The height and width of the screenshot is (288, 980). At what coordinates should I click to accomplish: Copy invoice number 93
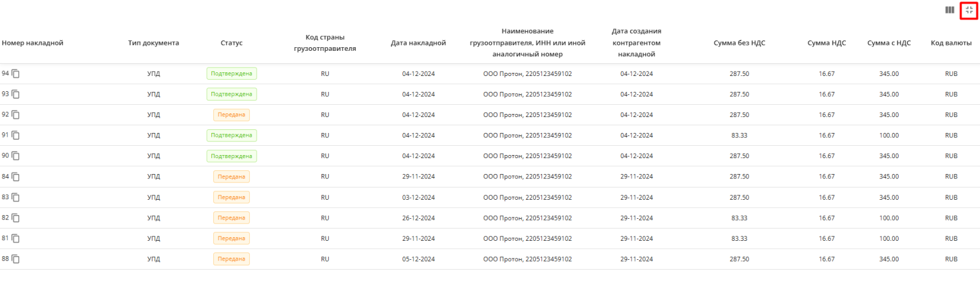tap(16, 94)
